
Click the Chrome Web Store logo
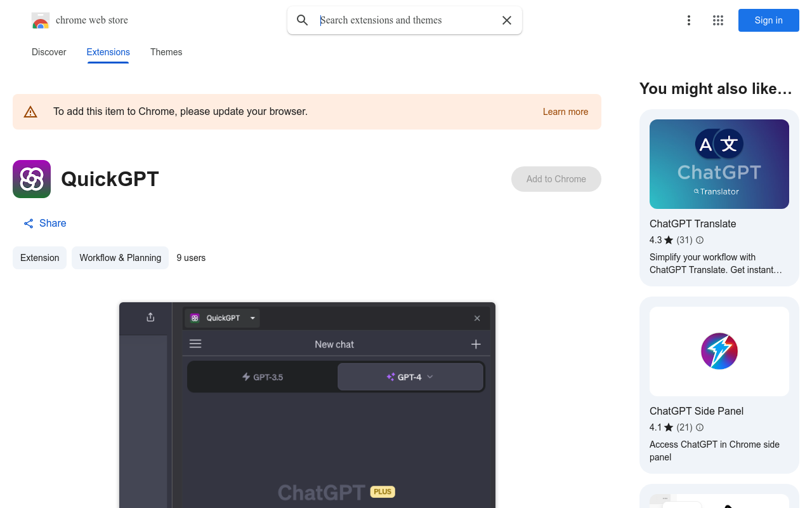(41, 20)
